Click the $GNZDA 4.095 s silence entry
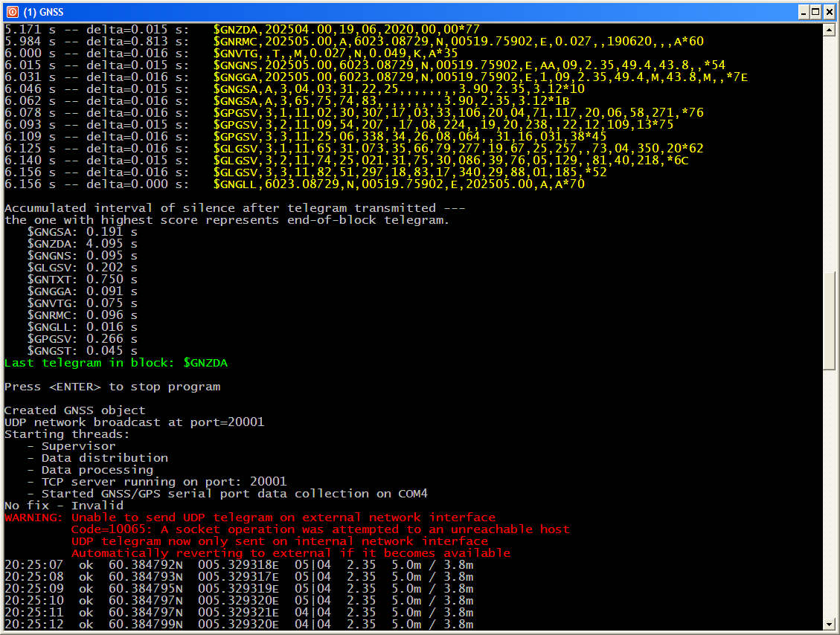This screenshot has height=635, width=840. click(82, 244)
